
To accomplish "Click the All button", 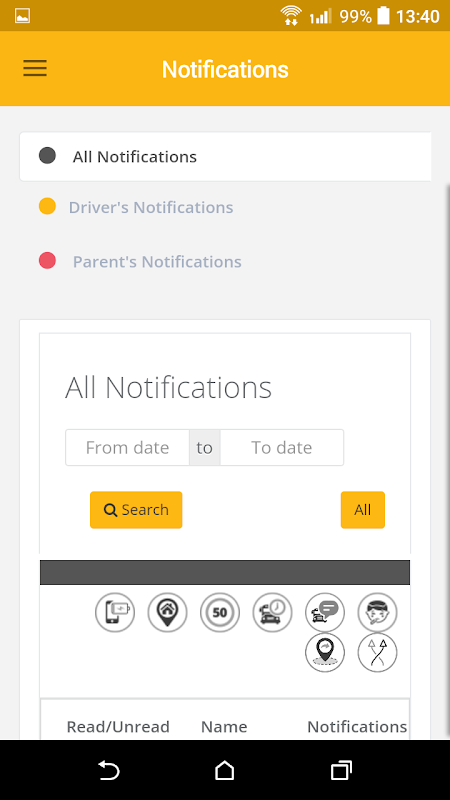I will tap(363, 510).
